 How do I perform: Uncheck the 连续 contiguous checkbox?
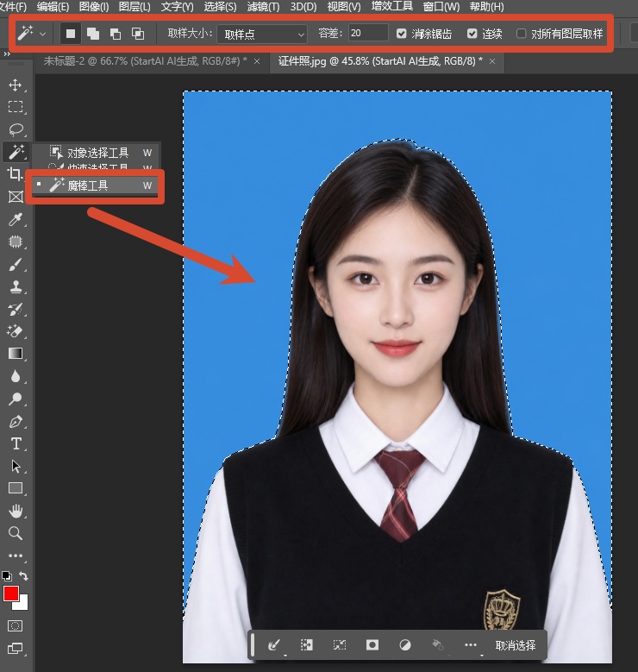click(x=472, y=34)
